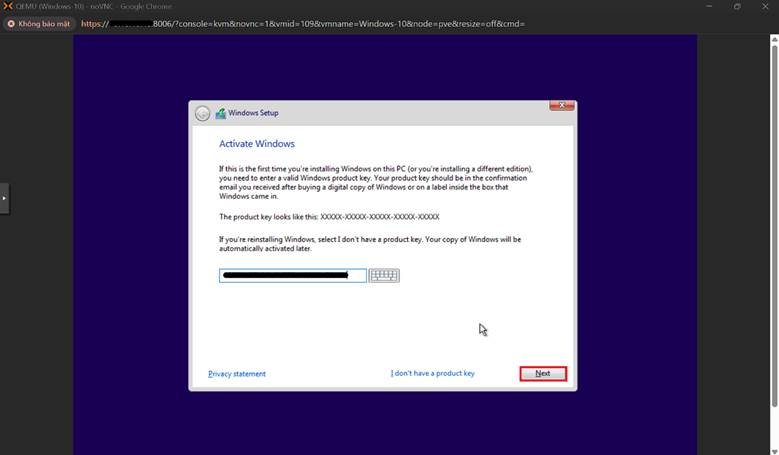Click the sample product key format text
The height and width of the screenshot is (455, 779).
coord(379,217)
